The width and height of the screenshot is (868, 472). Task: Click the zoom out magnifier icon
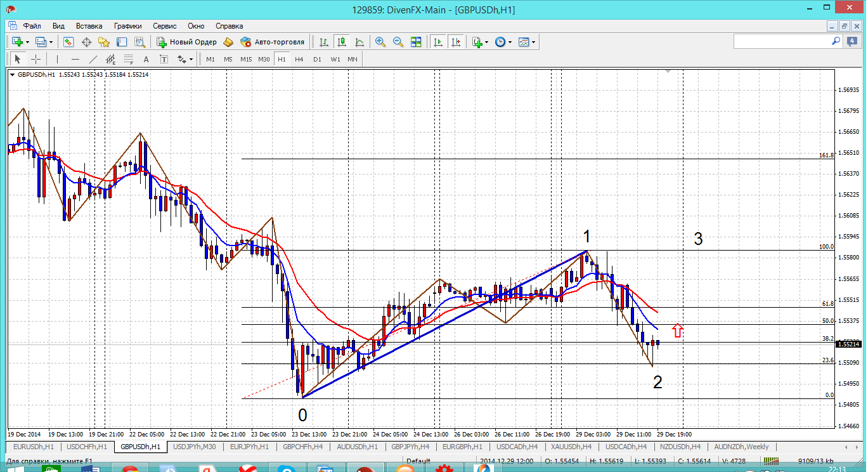point(398,42)
